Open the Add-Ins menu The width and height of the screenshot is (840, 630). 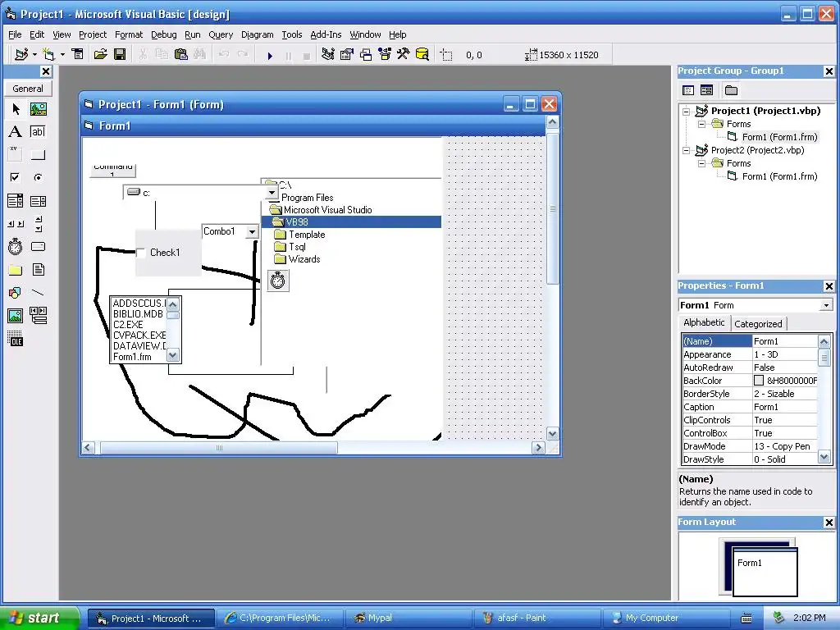click(326, 34)
